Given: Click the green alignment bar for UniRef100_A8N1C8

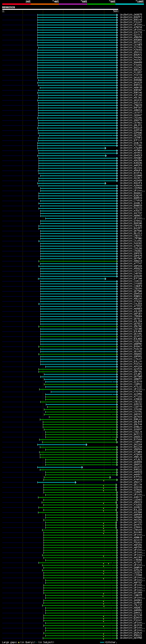Looking at the screenshot, I should click(78, 261).
